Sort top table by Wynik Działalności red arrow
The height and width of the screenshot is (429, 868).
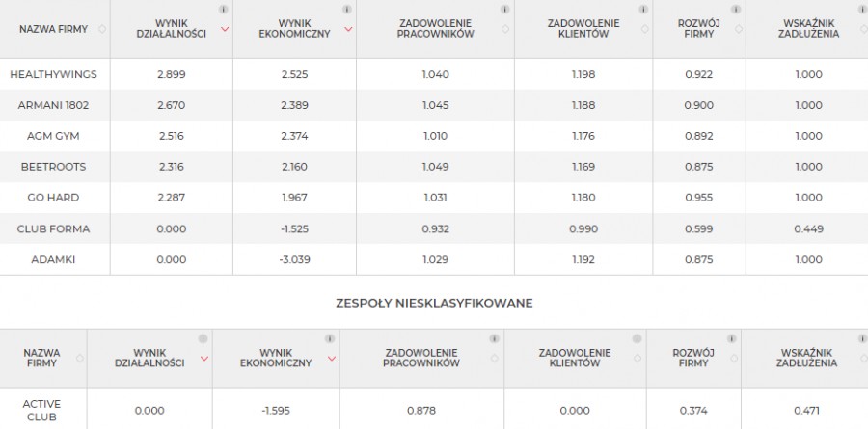[224, 29]
